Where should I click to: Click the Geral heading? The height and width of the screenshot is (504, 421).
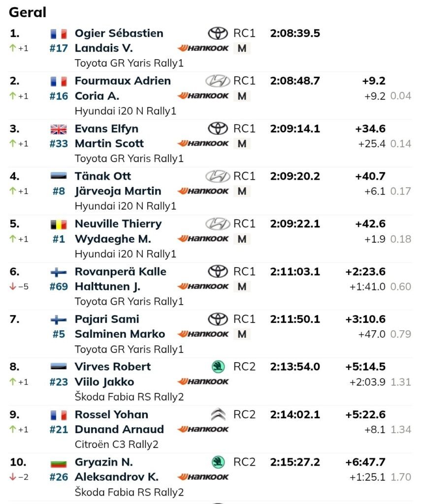[28, 12]
